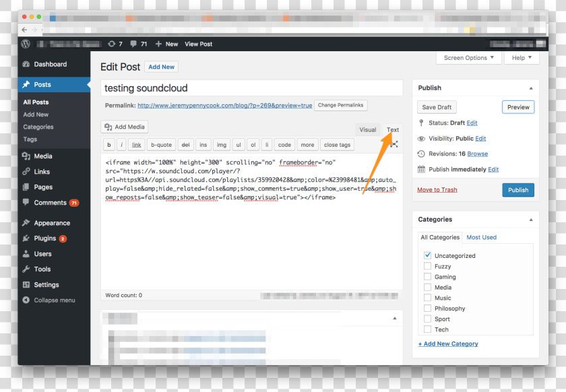Click the Comments sidebar bubble icon
Image resolution: width=566 pixels, height=392 pixels.
26,202
